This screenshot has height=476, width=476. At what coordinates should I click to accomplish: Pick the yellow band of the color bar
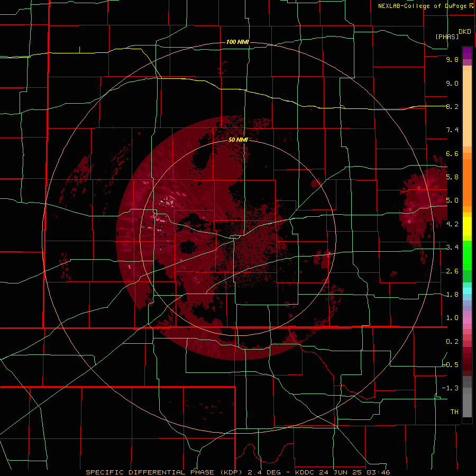[467, 226]
